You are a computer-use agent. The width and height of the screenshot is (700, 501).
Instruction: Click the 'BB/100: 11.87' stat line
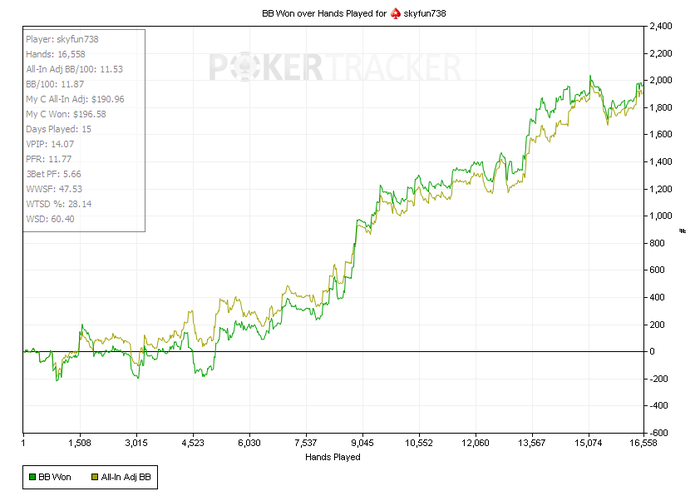click(55, 84)
